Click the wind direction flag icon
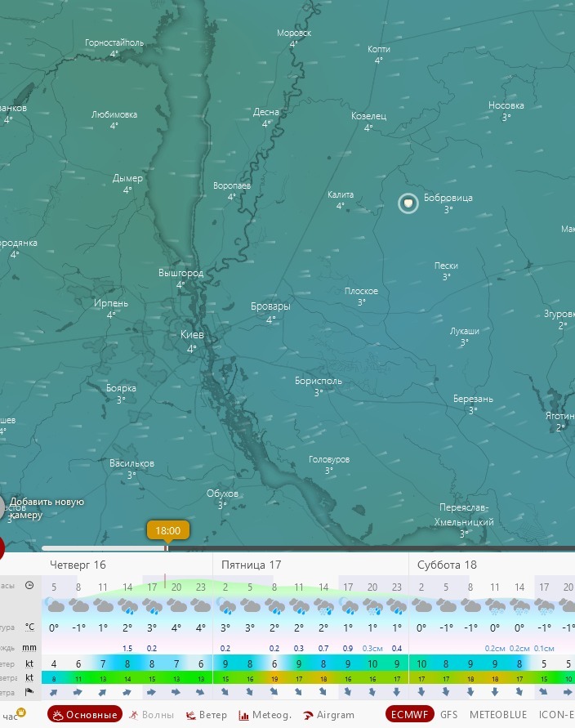Screen dimensions: 575x728 pyautogui.click(x=29, y=692)
